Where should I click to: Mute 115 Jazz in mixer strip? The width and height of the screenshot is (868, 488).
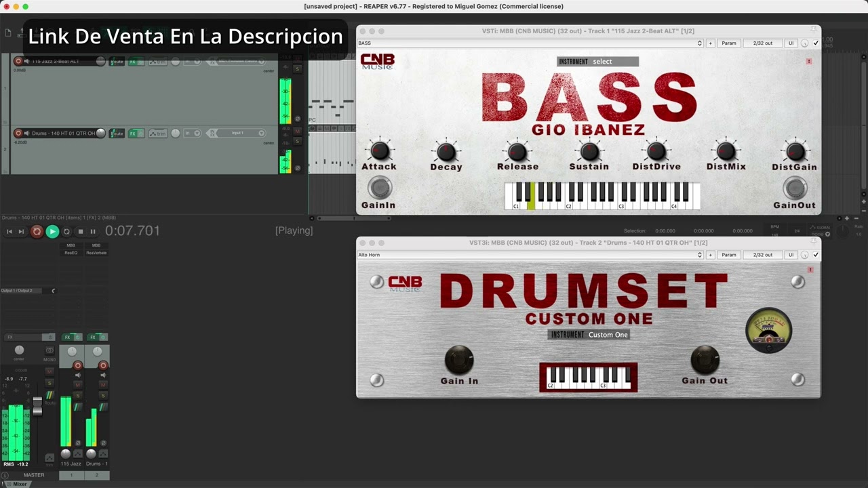click(x=77, y=384)
